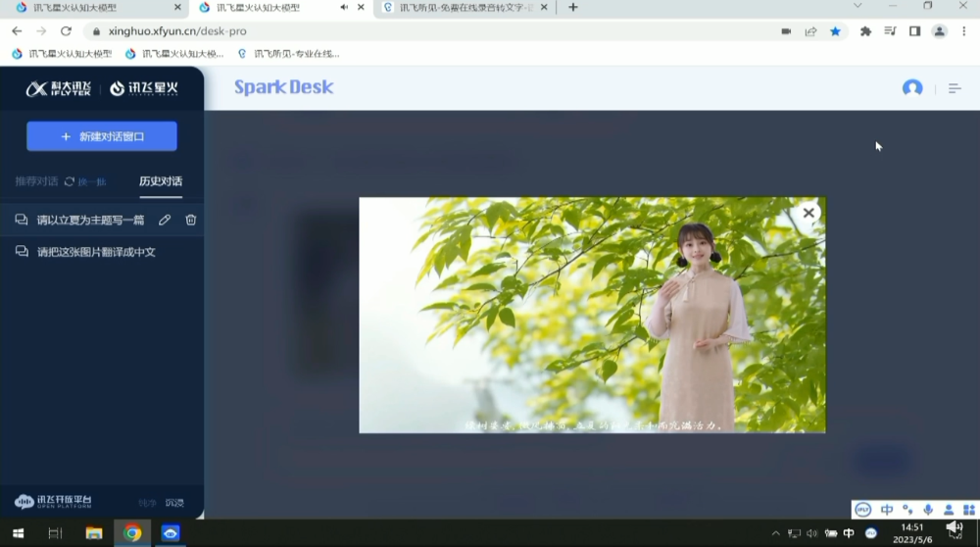Open the user avatar profile icon

(x=912, y=88)
